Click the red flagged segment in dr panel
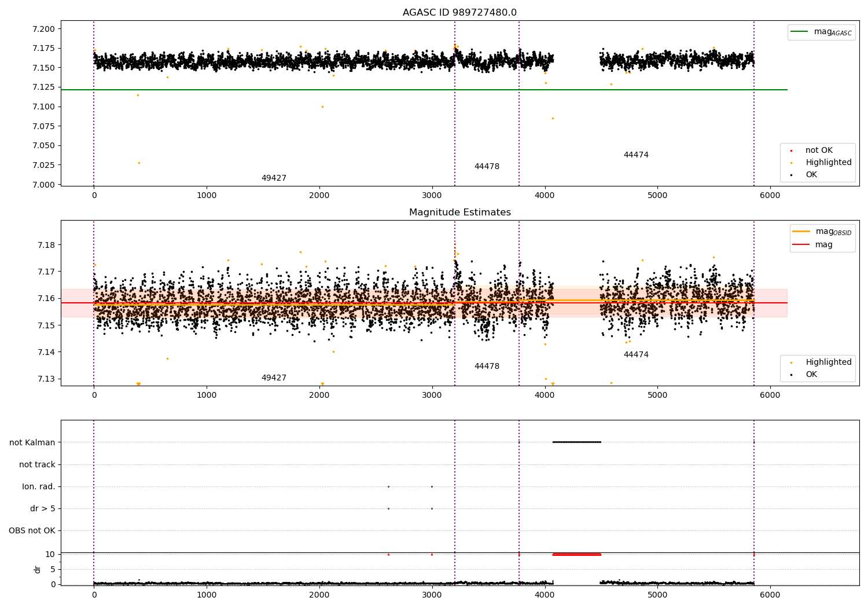Screen dimensions: 868x608 (x=577, y=555)
